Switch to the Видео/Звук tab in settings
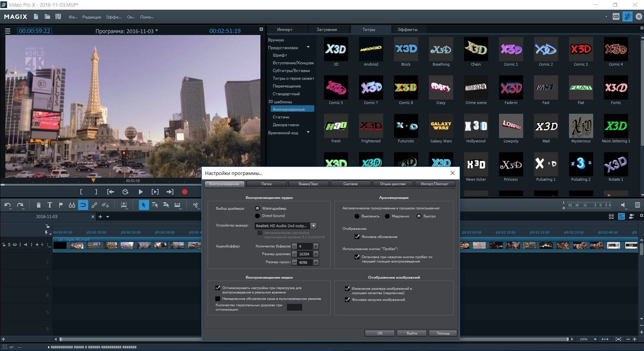 pyautogui.click(x=308, y=184)
